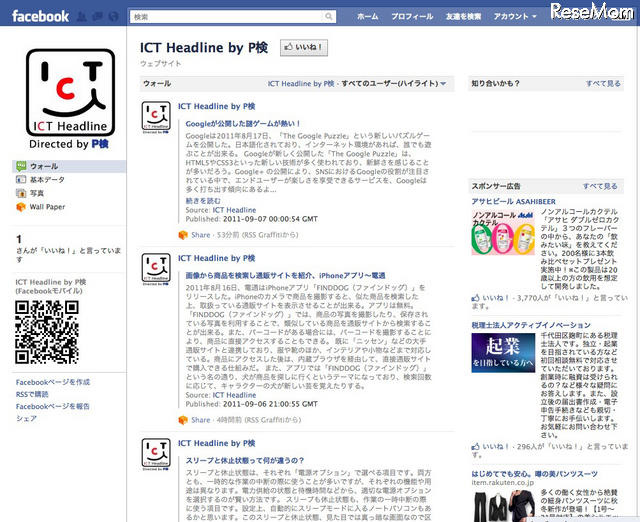Click the シェア link in sidebar
The image size is (640, 522).
[x=26, y=418]
